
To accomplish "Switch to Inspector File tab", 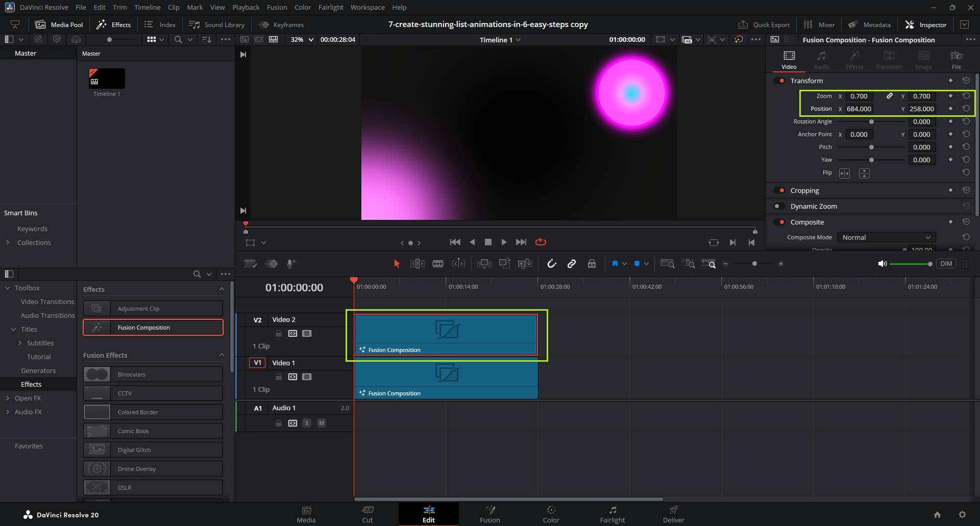I will pyautogui.click(x=956, y=60).
